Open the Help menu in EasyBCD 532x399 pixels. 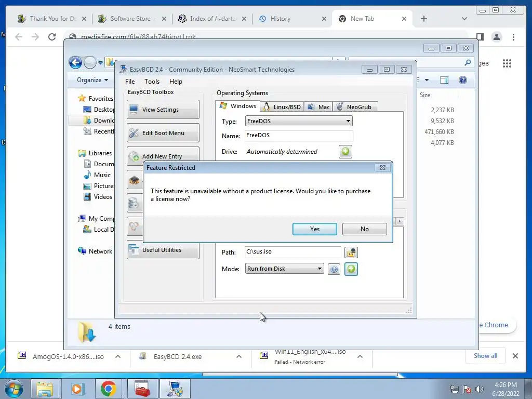pos(176,82)
